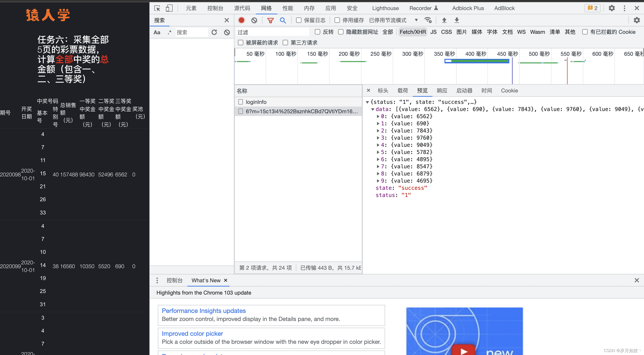Click the 过滤 filter input field
The height and width of the screenshot is (355, 644).
(x=273, y=32)
